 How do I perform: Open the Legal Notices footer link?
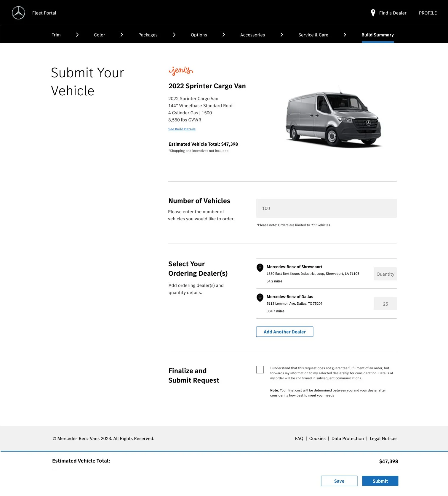(383, 439)
